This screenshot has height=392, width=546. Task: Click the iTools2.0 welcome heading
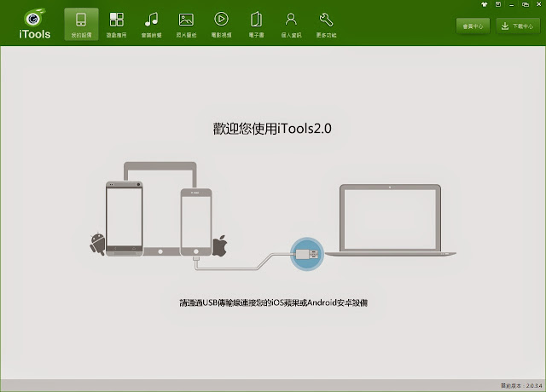click(x=272, y=129)
